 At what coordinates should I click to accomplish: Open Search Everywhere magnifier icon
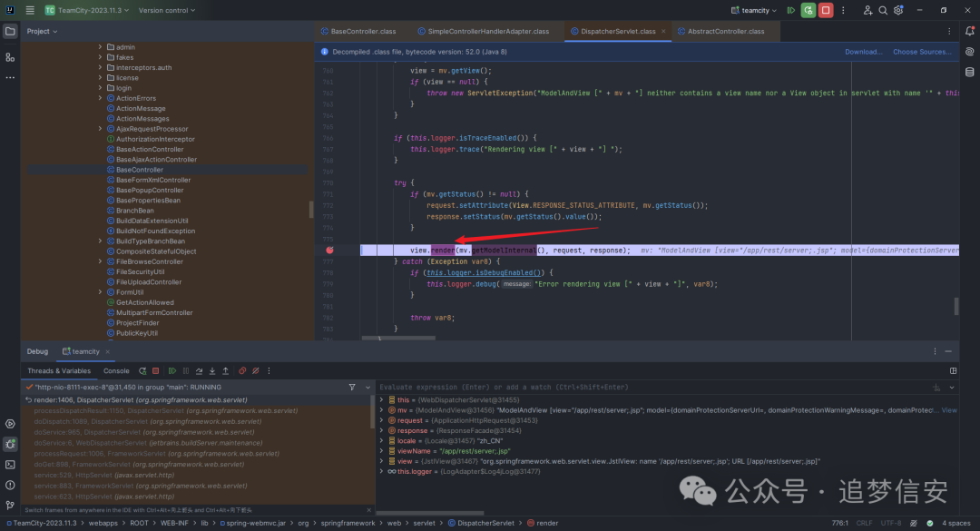coord(883,10)
